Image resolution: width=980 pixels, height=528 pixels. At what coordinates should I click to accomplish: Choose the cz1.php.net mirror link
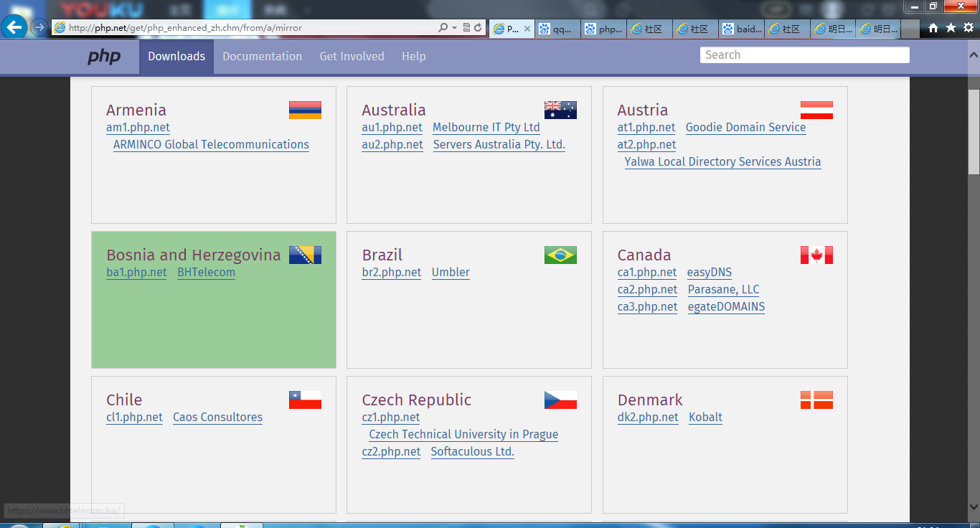coord(391,418)
